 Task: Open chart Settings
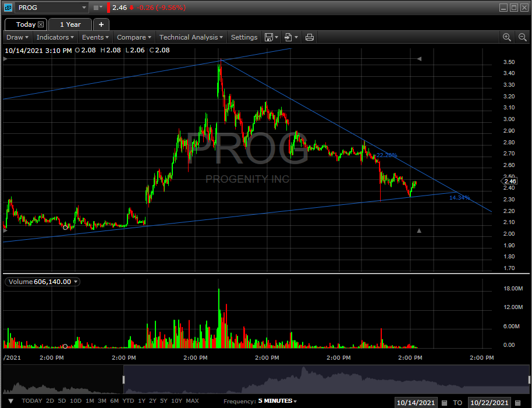pyautogui.click(x=244, y=37)
